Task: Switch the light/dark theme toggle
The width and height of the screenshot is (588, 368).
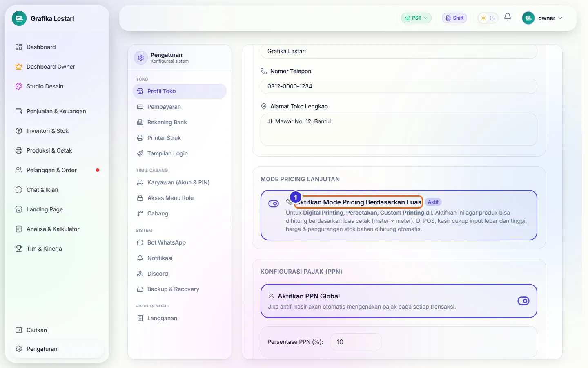Action: click(488, 18)
